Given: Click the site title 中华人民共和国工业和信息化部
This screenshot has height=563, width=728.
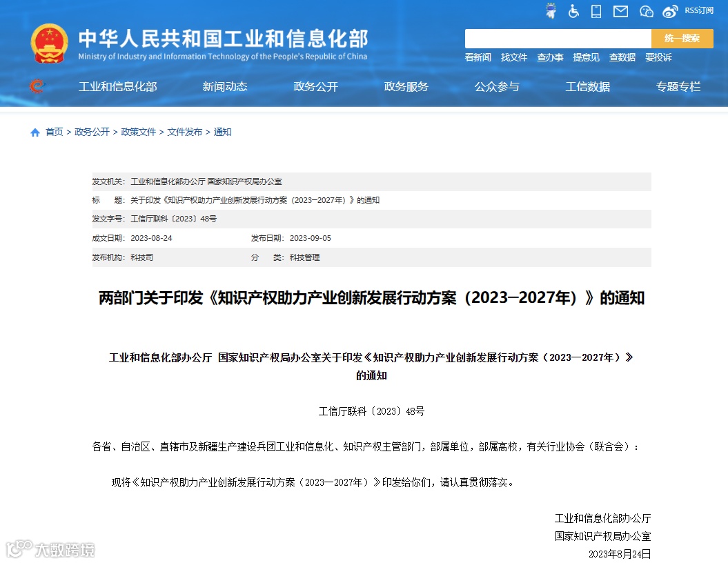Looking at the screenshot, I should (x=223, y=38).
